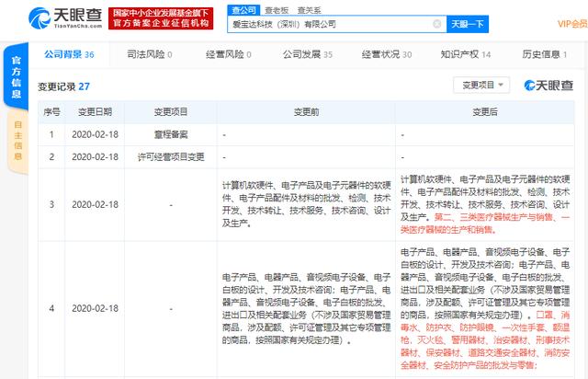Click the 变更项目 column header in table
Image resolution: width=588 pixels, height=379 pixels.
[171, 112]
